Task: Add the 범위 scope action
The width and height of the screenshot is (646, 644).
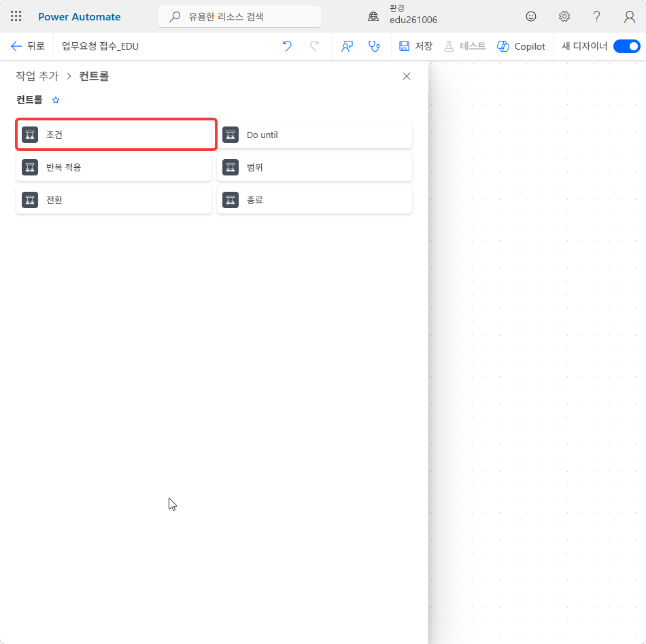Action: tap(315, 167)
